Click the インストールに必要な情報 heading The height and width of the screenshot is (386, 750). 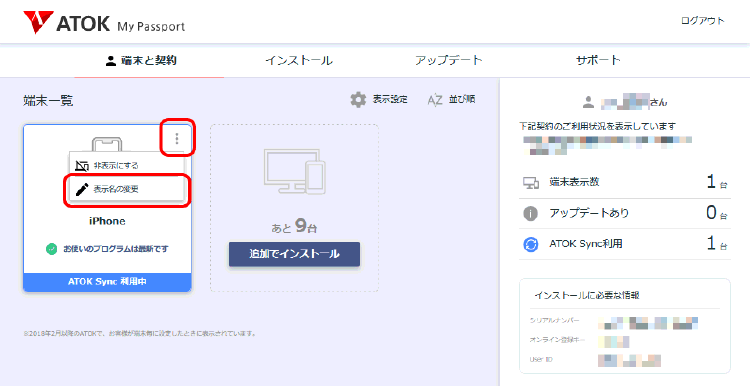click(587, 295)
